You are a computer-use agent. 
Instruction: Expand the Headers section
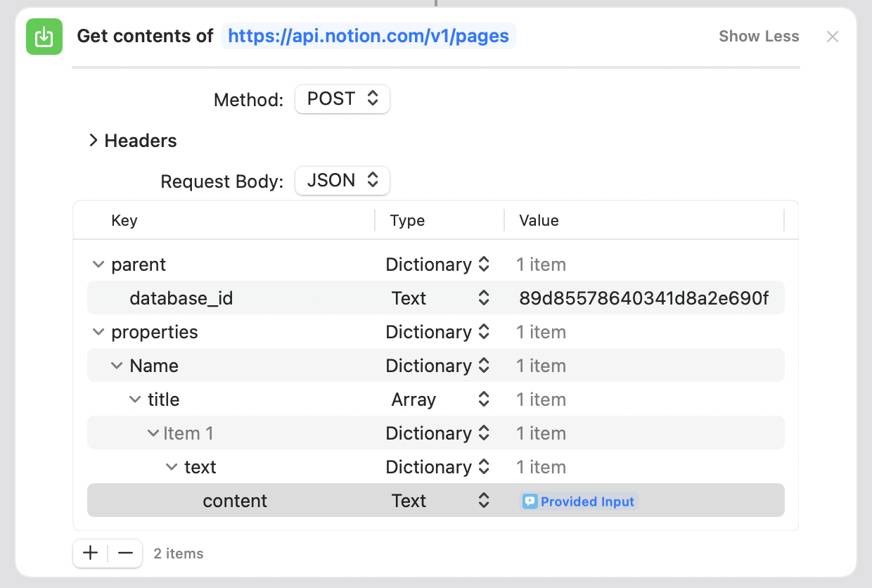pos(93,141)
